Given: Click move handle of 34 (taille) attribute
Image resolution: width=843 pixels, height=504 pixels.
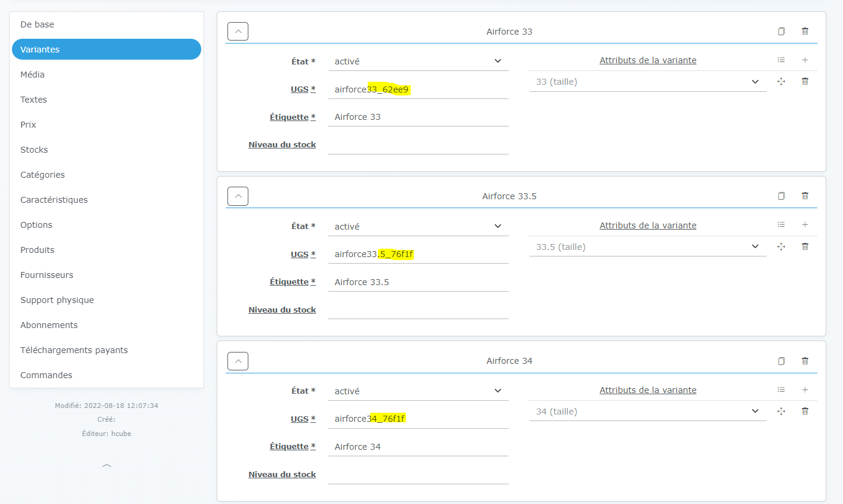Looking at the screenshot, I should (x=781, y=412).
